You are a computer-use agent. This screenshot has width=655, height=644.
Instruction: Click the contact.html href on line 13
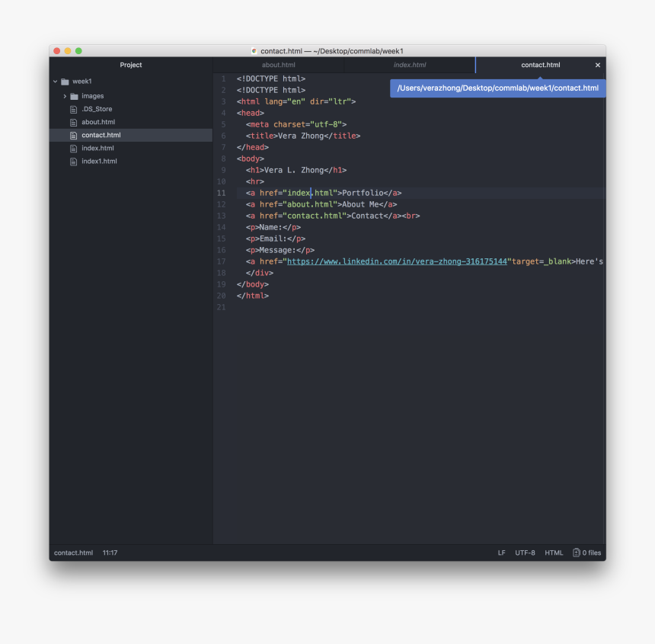coord(315,216)
